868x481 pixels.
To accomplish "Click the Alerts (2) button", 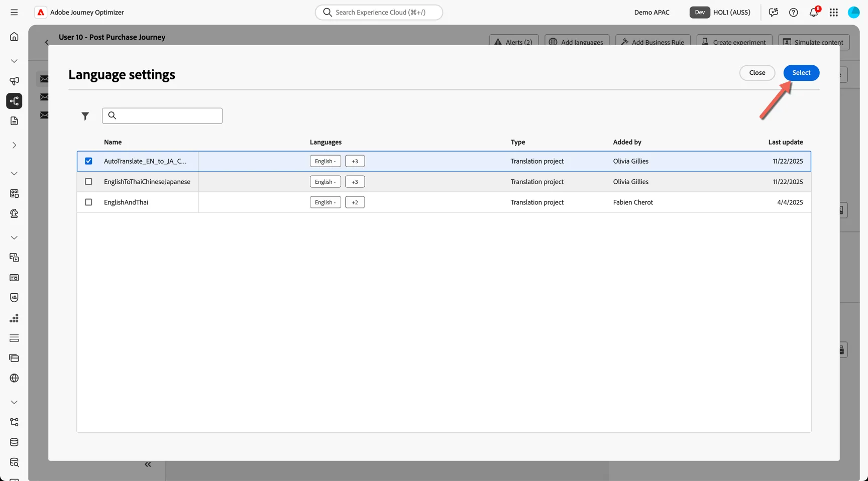I will (514, 40).
